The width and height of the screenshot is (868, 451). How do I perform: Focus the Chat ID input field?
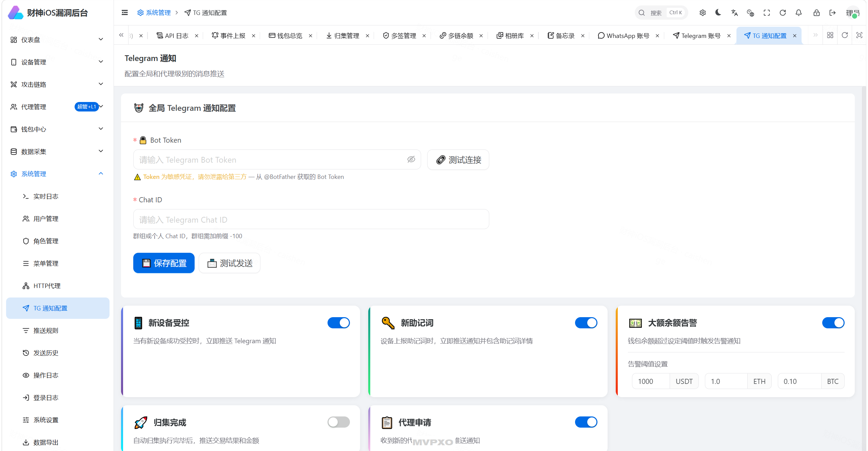[311, 219]
